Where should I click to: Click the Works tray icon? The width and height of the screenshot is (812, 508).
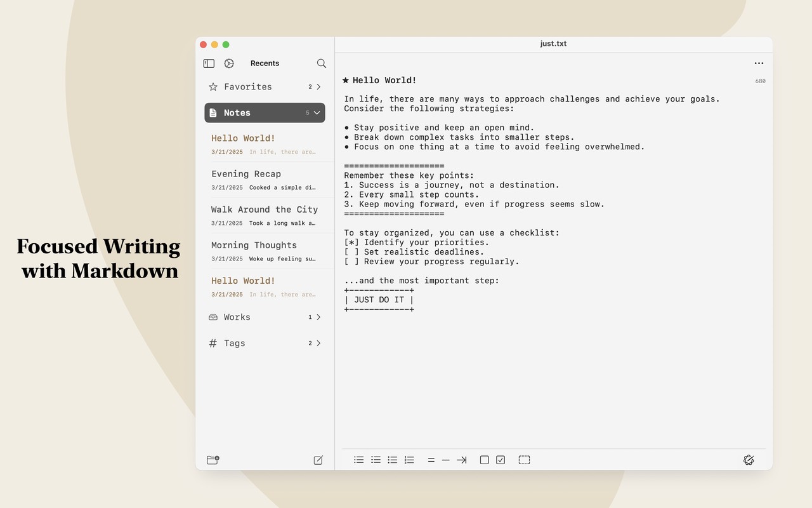coord(213,317)
